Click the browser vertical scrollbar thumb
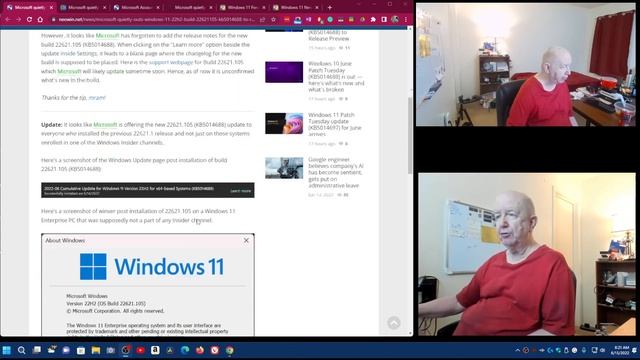640x360 pixels. [410, 136]
